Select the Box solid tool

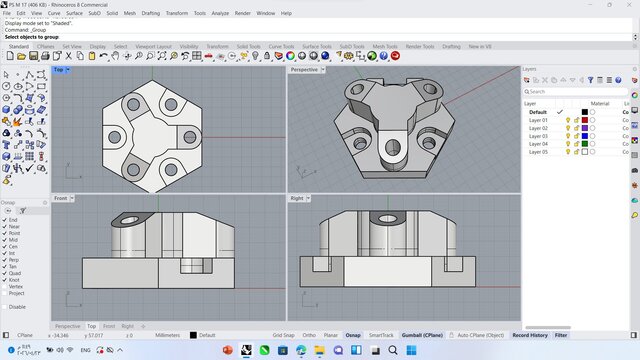[6, 110]
